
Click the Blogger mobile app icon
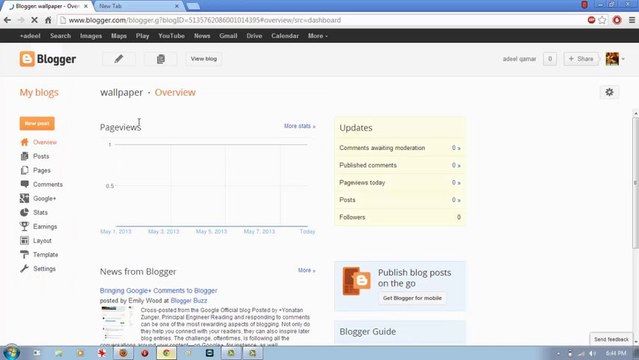point(357,281)
